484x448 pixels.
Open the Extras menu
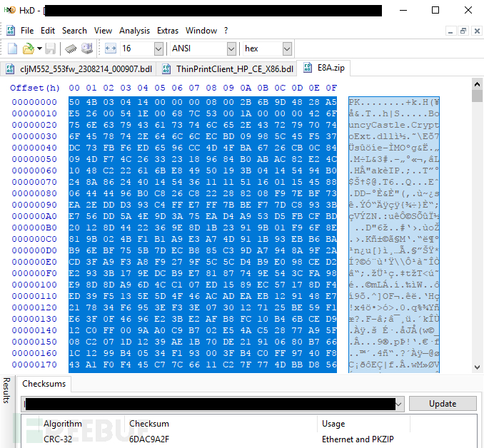tap(168, 31)
